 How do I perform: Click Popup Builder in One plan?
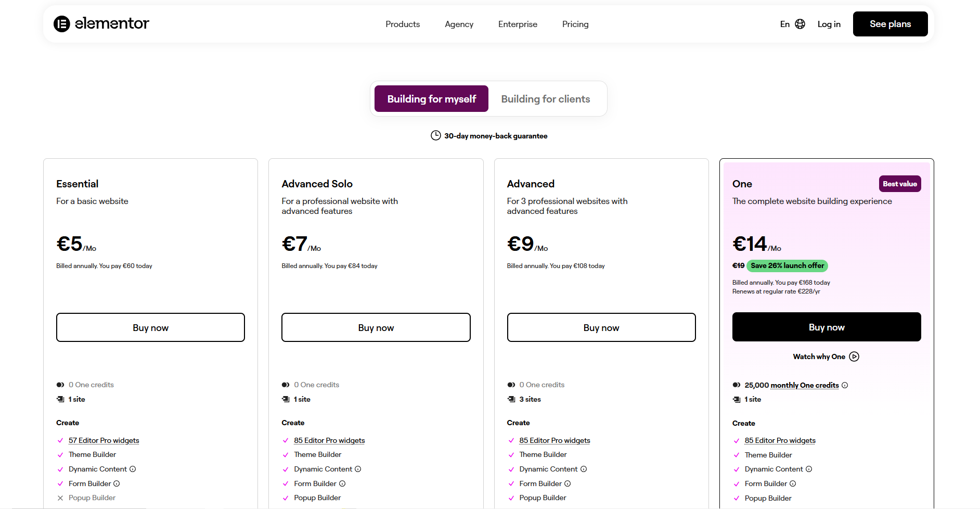coord(768,498)
